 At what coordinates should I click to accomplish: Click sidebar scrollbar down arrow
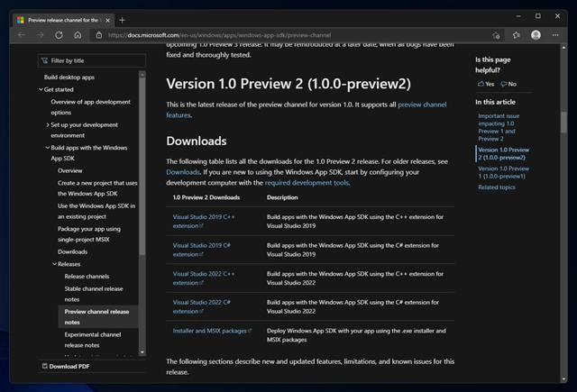point(142,352)
